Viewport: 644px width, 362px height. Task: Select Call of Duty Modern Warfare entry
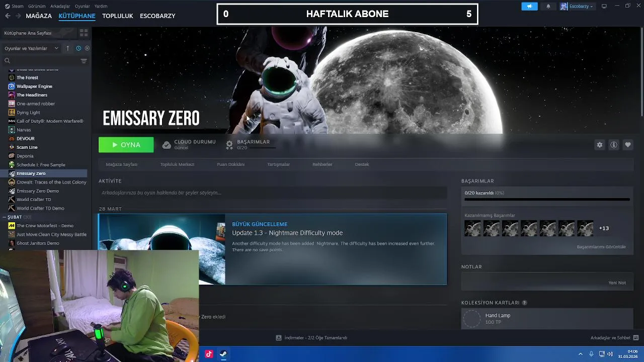point(50,121)
